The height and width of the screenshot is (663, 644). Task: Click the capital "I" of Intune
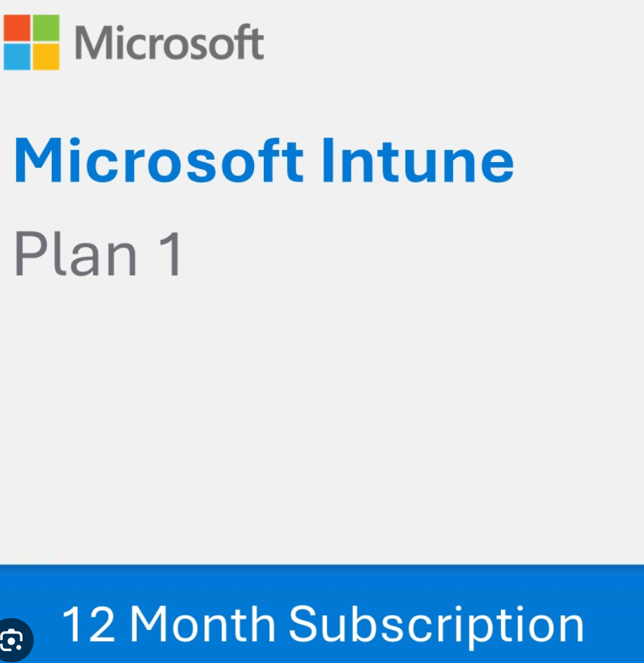click(x=329, y=160)
